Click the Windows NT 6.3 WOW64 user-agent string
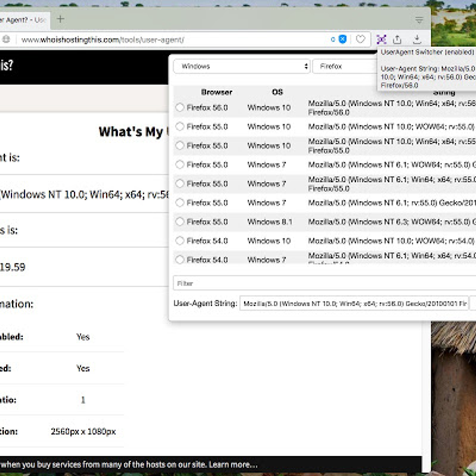The width and height of the screenshot is (476, 476). pyautogui.click(x=392, y=222)
